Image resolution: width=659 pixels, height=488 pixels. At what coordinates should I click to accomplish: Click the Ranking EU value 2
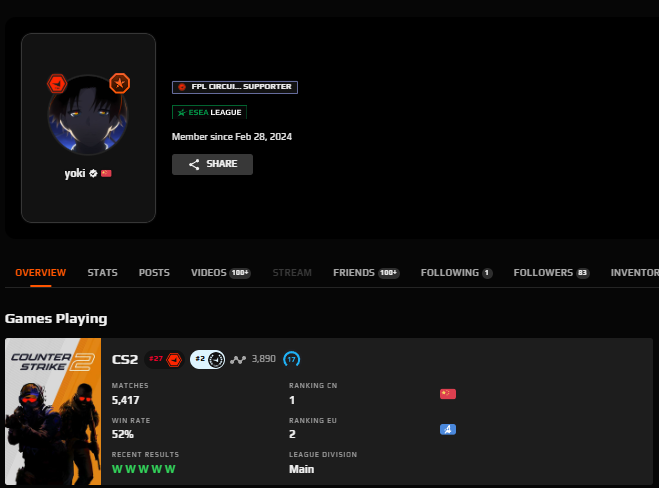coord(292,434)
